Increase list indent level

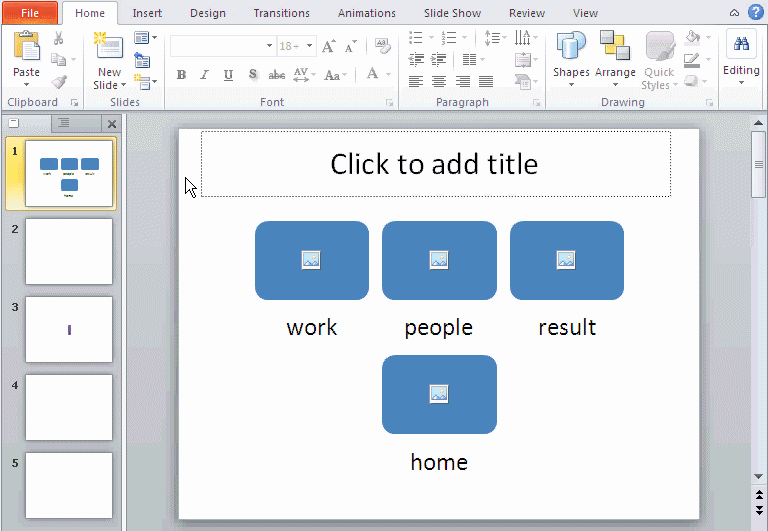[439, 60]
